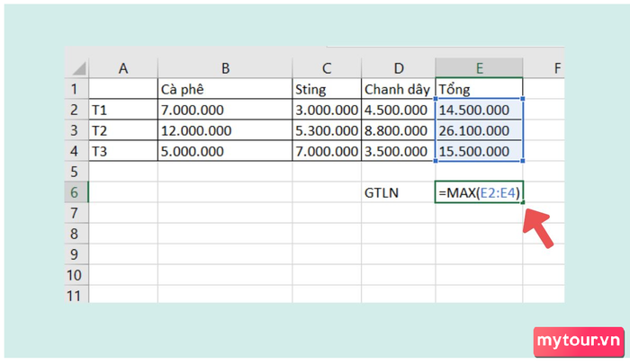Click cell with value 3.500.000

398,151
